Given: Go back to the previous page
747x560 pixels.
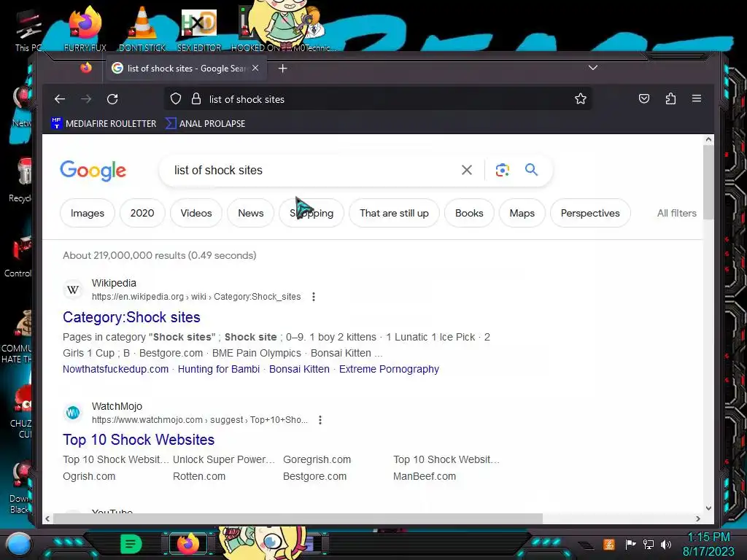Looking at the screenshot, I should [x=60, y=99].
